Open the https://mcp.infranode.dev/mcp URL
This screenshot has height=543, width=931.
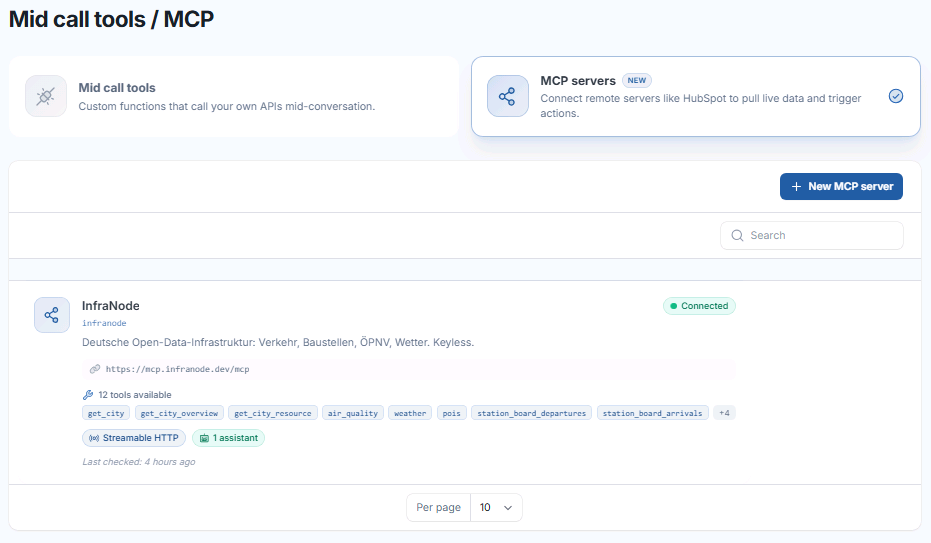tap(178, 369)
